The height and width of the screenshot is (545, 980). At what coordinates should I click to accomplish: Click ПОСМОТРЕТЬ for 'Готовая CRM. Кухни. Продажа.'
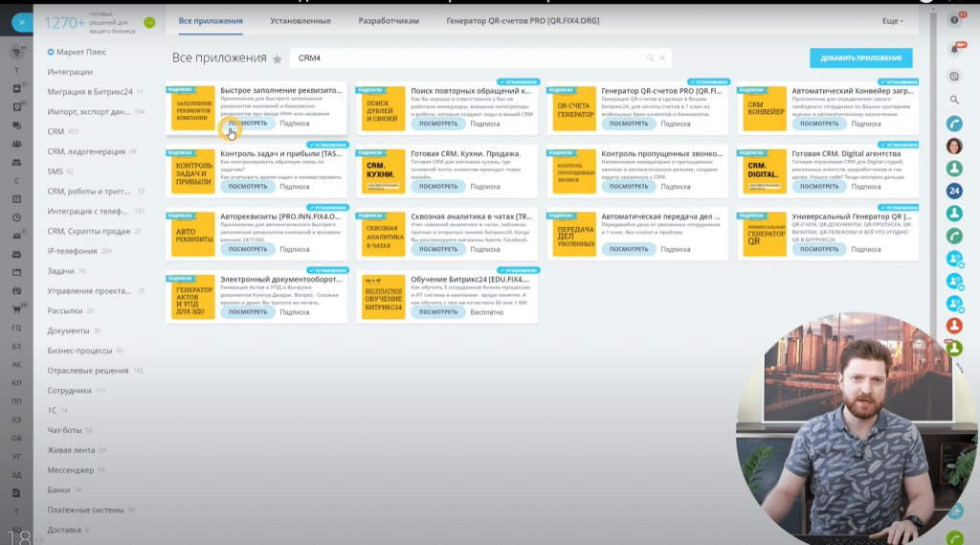(x=438, y=187)
